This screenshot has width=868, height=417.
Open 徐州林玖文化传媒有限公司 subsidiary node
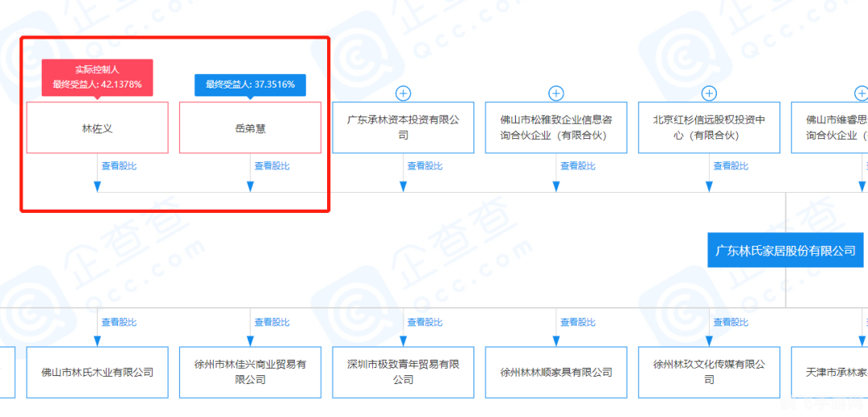point(709,372)
